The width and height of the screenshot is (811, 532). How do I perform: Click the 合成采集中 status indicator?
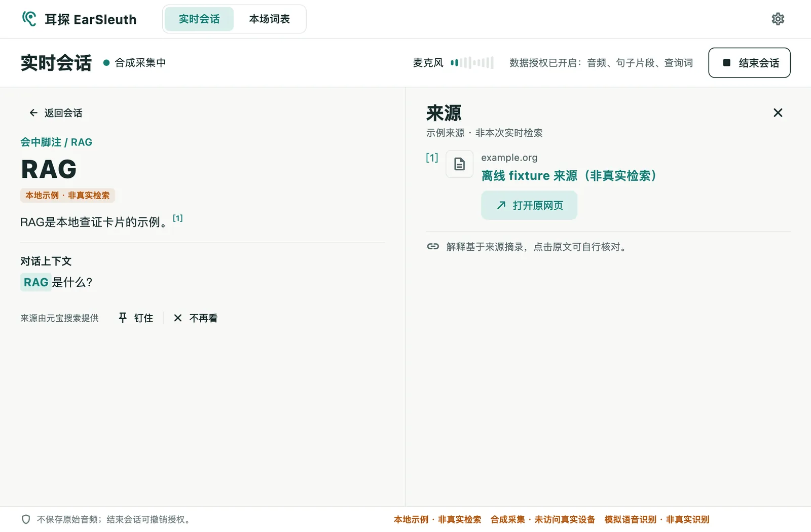(135, 63)
